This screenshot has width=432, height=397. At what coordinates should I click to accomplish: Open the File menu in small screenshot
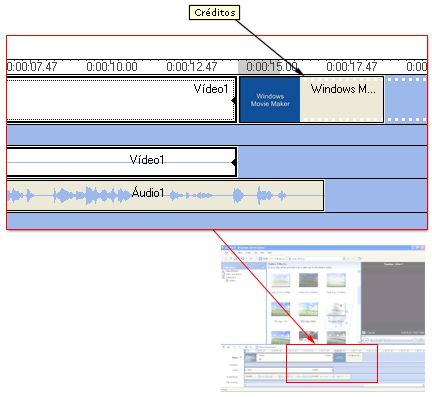tap(227, 253)
